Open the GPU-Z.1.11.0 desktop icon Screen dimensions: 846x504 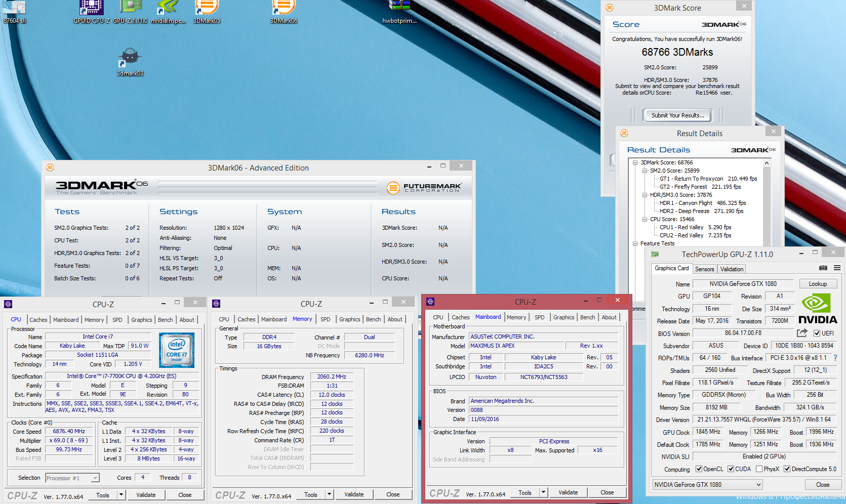click(x=130, y=12)
